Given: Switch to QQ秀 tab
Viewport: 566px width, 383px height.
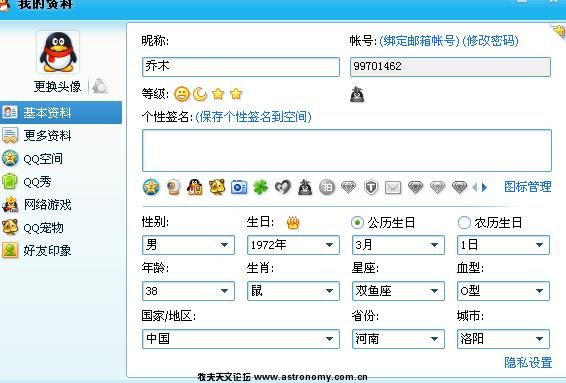Looking at the screenshot, I should 61,182.
